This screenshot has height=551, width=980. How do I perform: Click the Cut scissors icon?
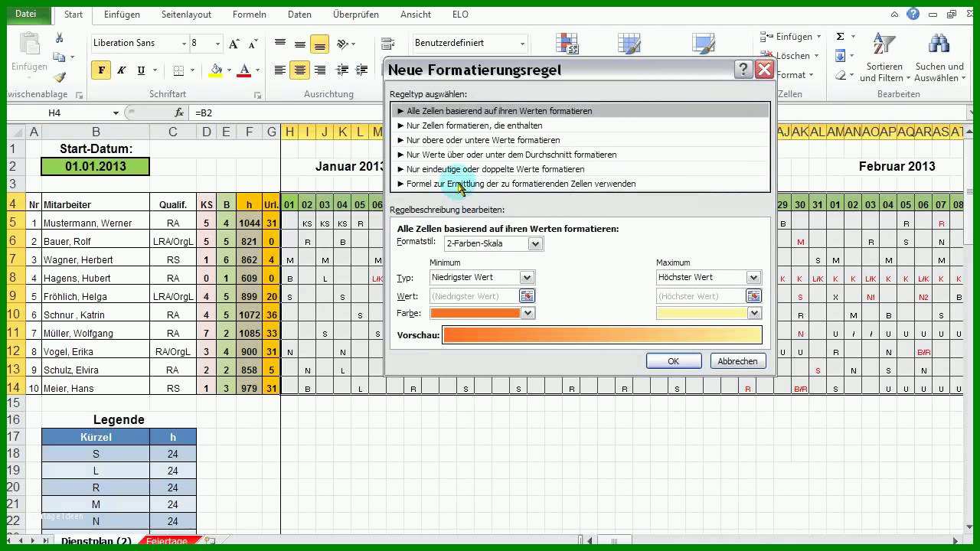point(59,37)
